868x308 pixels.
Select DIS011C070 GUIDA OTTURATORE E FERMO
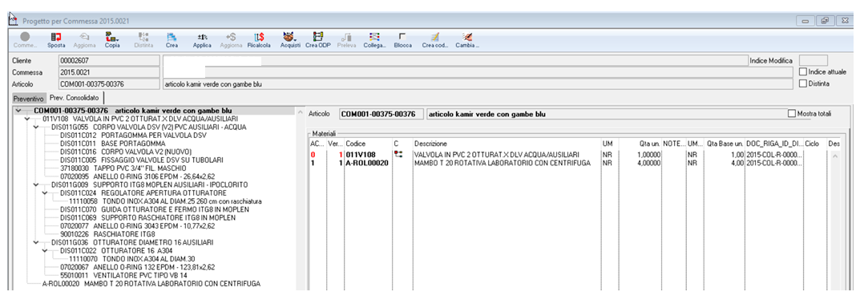coord(154,209)
